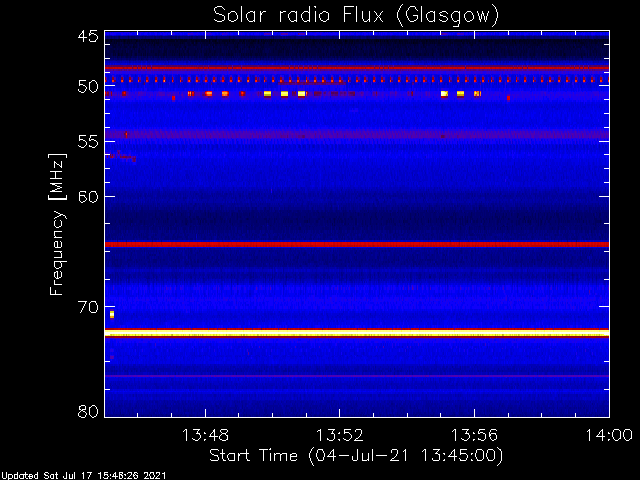Screen dimensions: 640x480
Task: Click the title "Solar radio Flux (Glasgow)"
Action: tap(356, 16)
